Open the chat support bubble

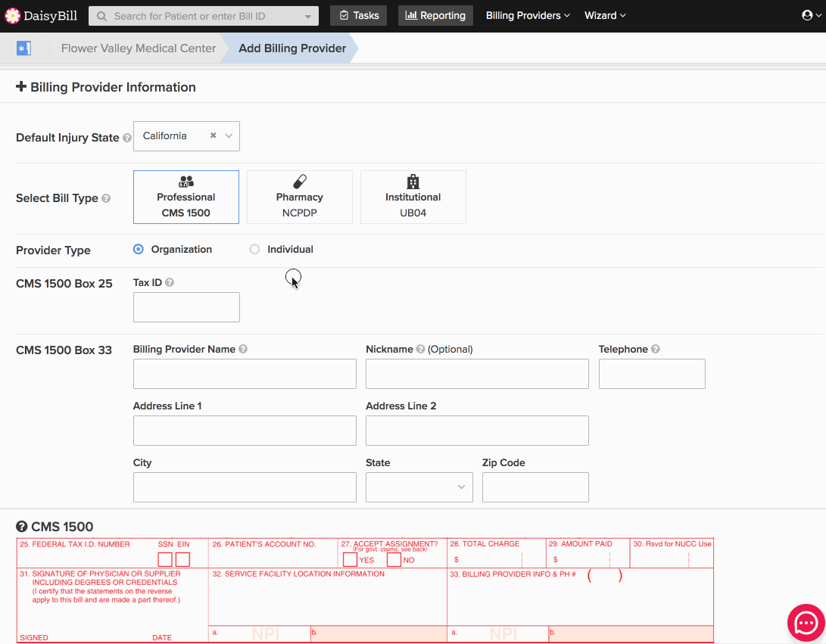[x=806, y=624]
